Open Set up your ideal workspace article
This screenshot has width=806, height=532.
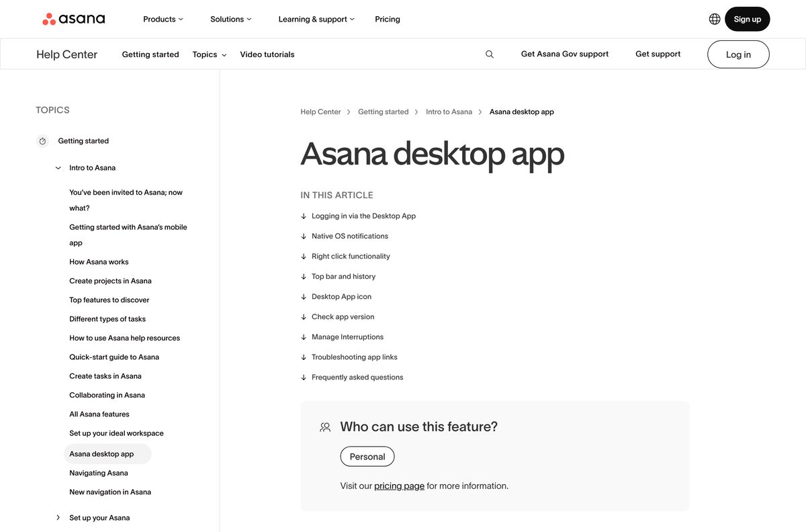click(x=116, y=433)
